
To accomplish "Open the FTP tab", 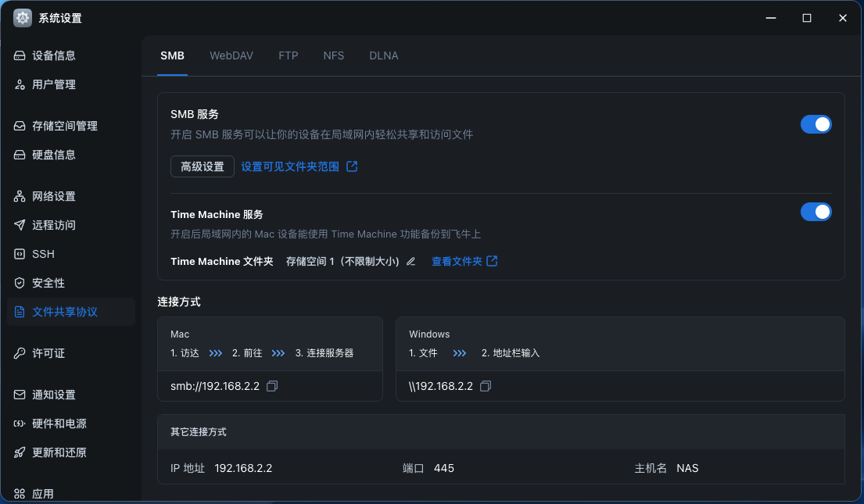I will click(289, 55).
